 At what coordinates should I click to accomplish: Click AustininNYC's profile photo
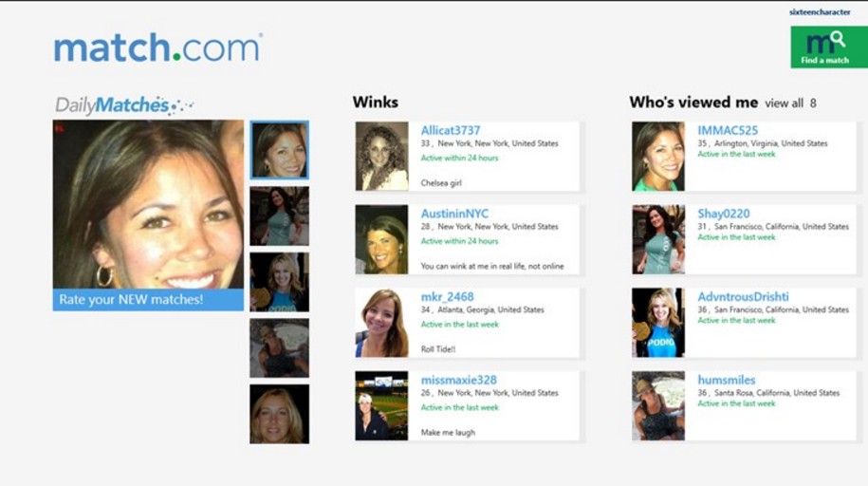click(381, 239)
